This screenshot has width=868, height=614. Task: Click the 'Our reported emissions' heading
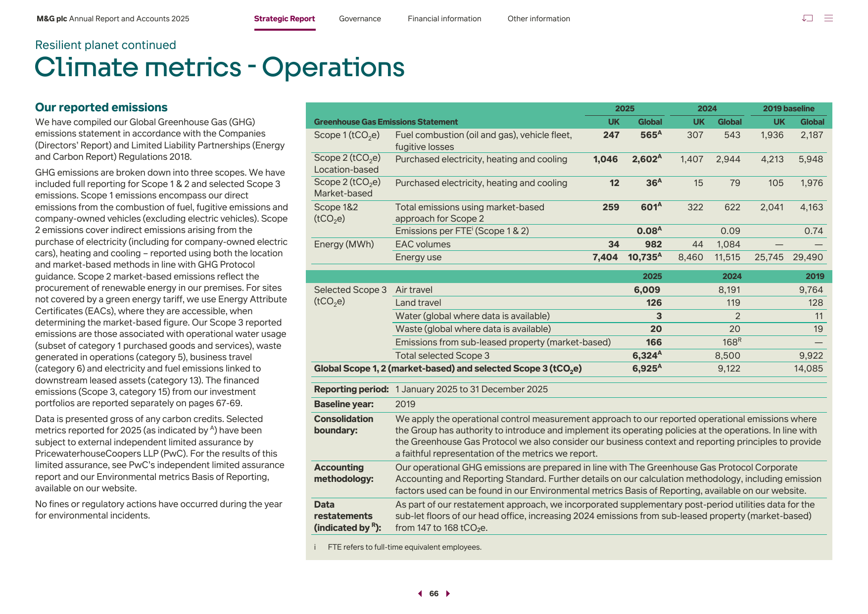101,107
